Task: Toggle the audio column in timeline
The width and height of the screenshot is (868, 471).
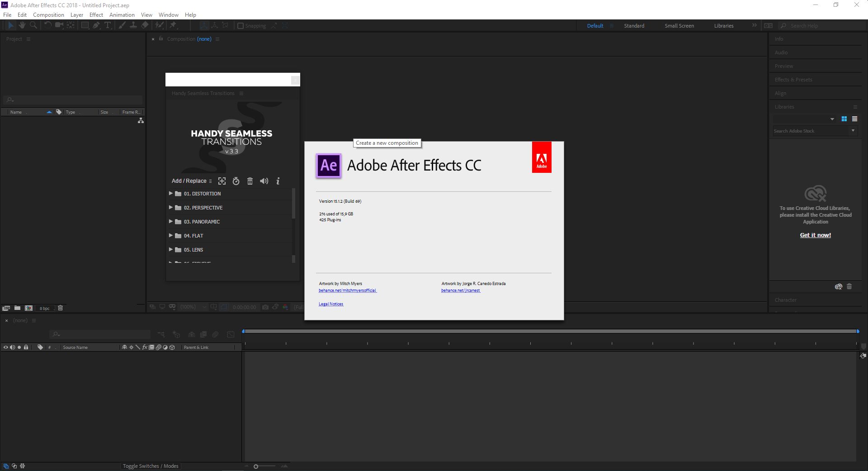Action: tap(12, 347)
